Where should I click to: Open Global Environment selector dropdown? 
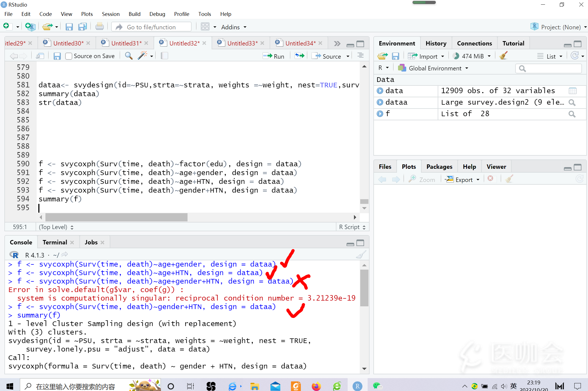(433, 68)
